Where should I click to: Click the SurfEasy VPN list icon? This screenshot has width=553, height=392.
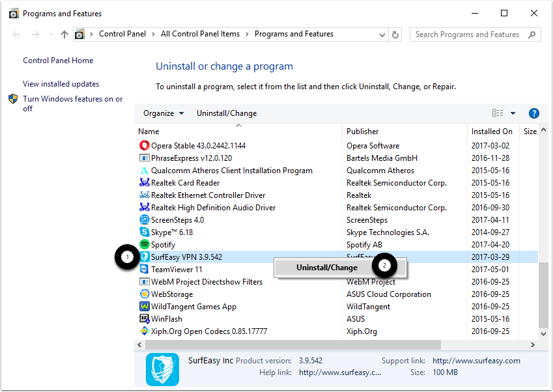pos(144,257)
